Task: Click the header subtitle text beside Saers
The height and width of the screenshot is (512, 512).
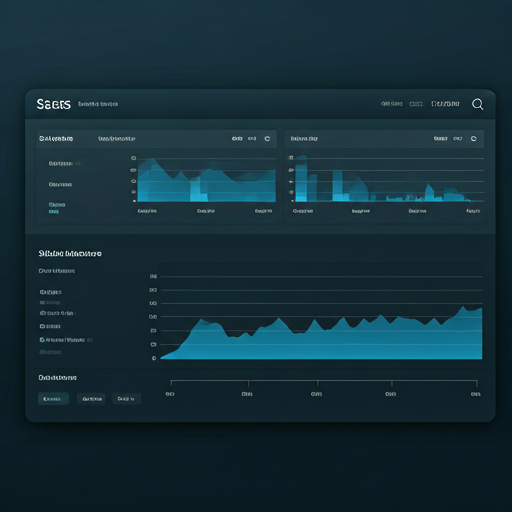Action: click(x=98, y=104)
